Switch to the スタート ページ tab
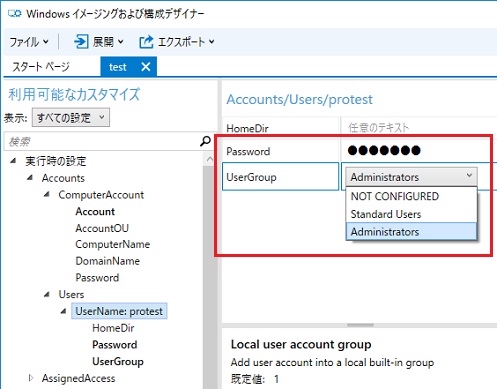 [41, 67]
